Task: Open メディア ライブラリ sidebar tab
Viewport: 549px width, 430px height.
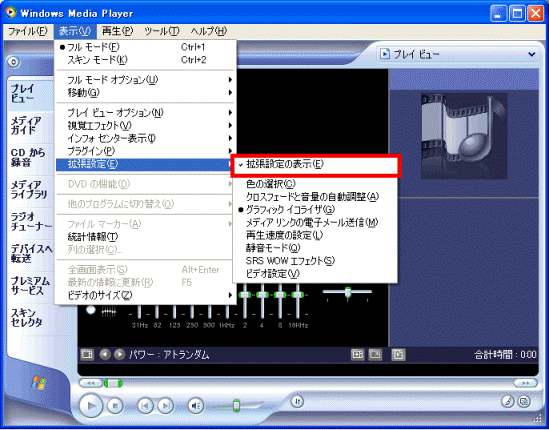Action: 30,189
